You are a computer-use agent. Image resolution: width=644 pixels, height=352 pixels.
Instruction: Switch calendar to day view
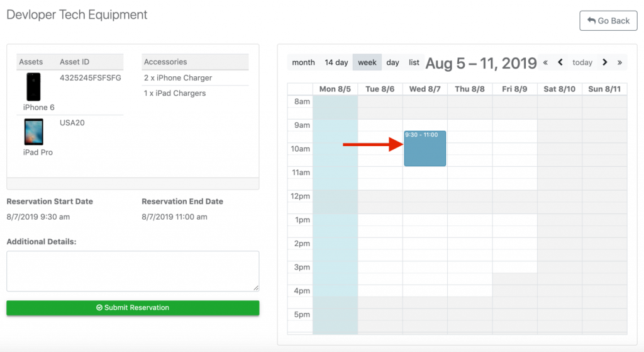coord(392,62)
